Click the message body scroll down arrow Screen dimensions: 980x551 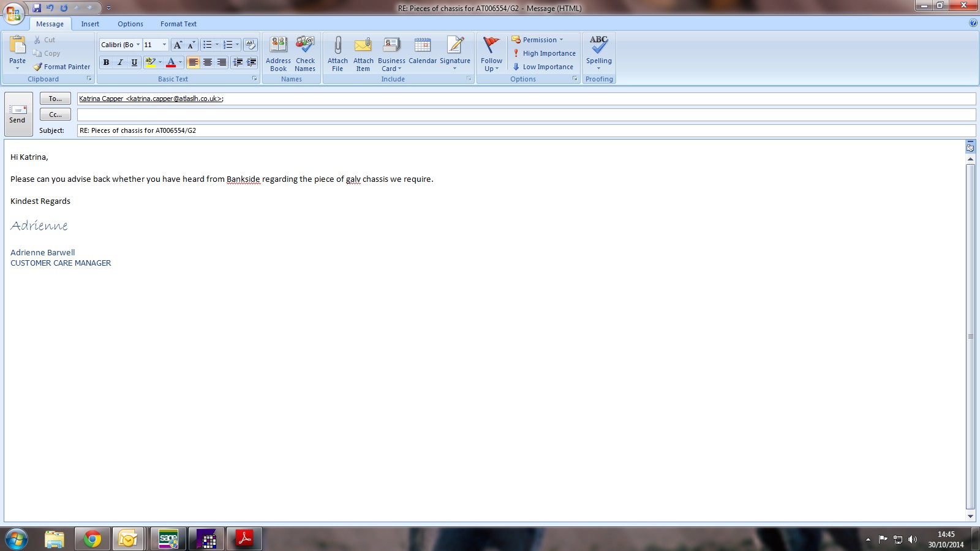(x=970, y=516)
